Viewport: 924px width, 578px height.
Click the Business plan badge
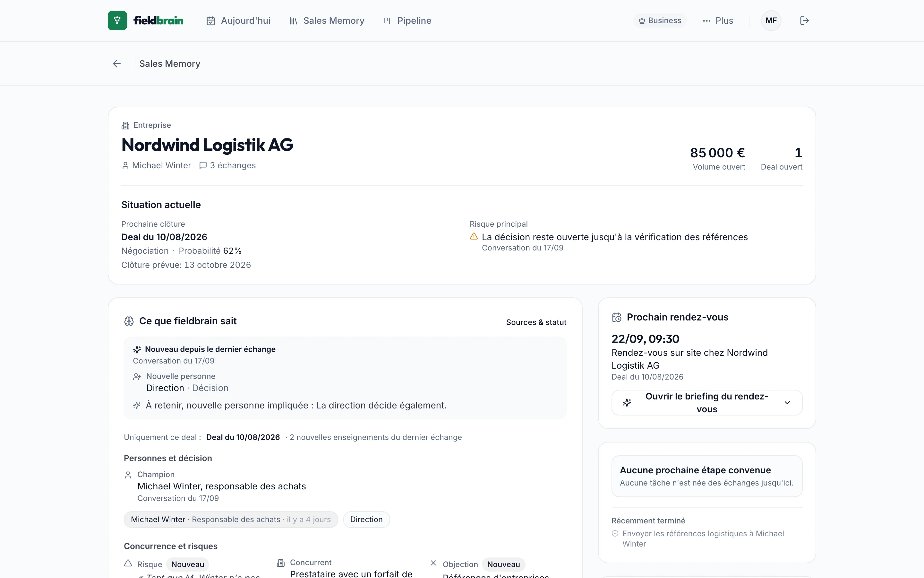click(x=660, y=21)
